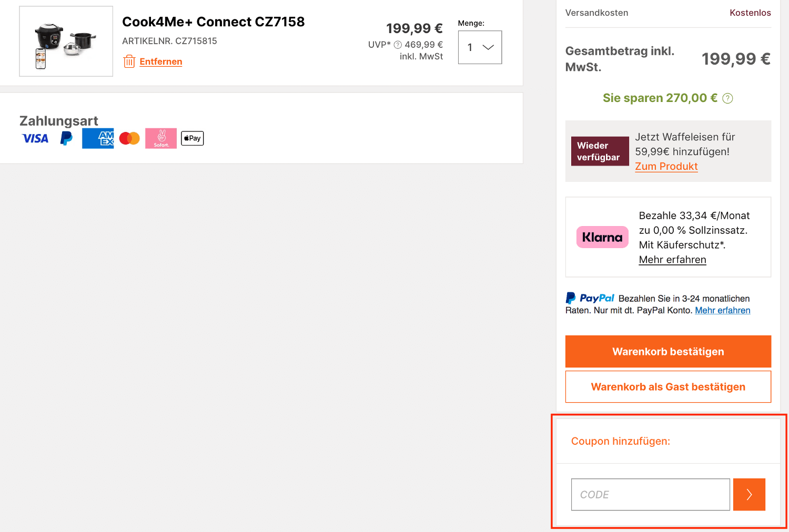Click the PayPal payment icon
The width and height of the screenshot is (789, 532).
point(66,138)
